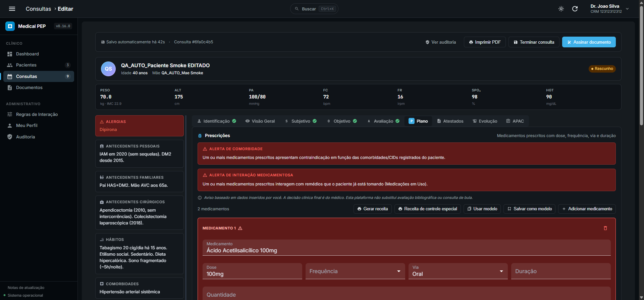Click the Antecedentes Familiares icon
The width and height of the screenshot is (644, 300).
[x=102, y=177]
